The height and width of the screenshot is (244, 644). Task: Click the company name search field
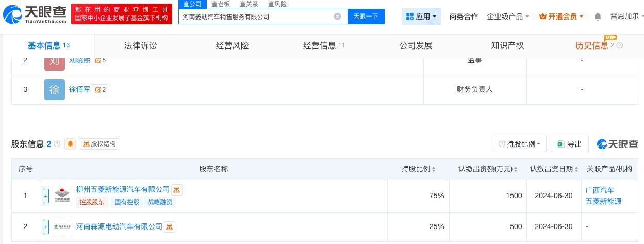[255, 17]
